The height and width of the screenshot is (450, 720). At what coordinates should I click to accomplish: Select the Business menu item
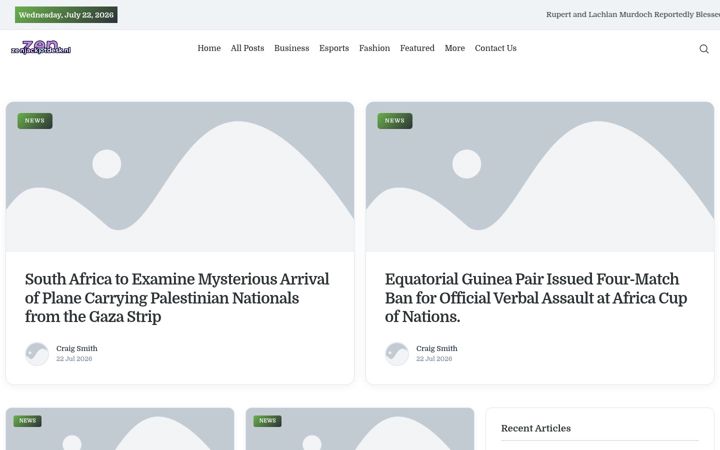coord(292,48)
